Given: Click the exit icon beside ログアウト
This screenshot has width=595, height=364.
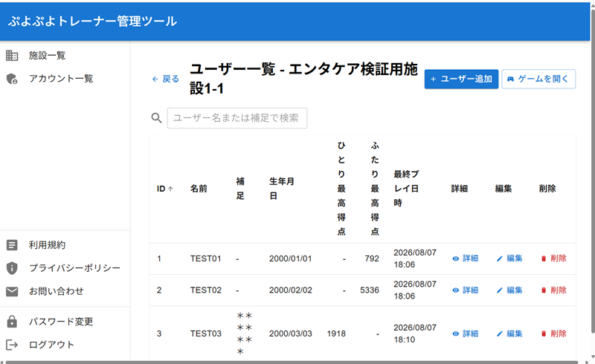Looking at the screenshot, I should (x=12, y=345).
